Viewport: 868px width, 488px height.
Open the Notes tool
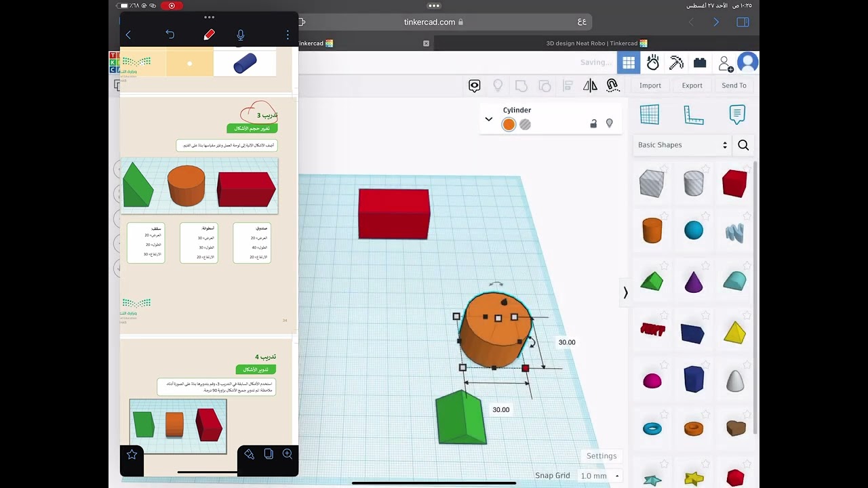(x=737, y=115)
